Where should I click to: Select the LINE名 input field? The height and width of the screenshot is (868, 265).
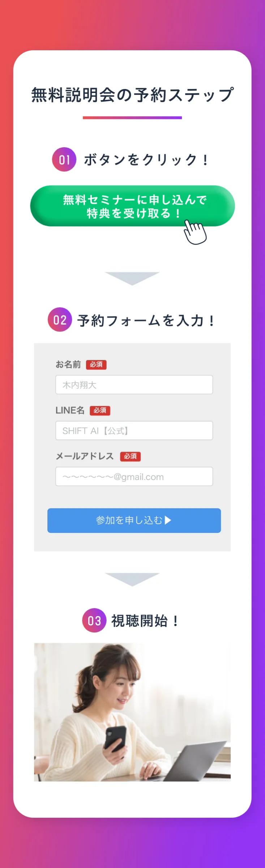(134, 430)
